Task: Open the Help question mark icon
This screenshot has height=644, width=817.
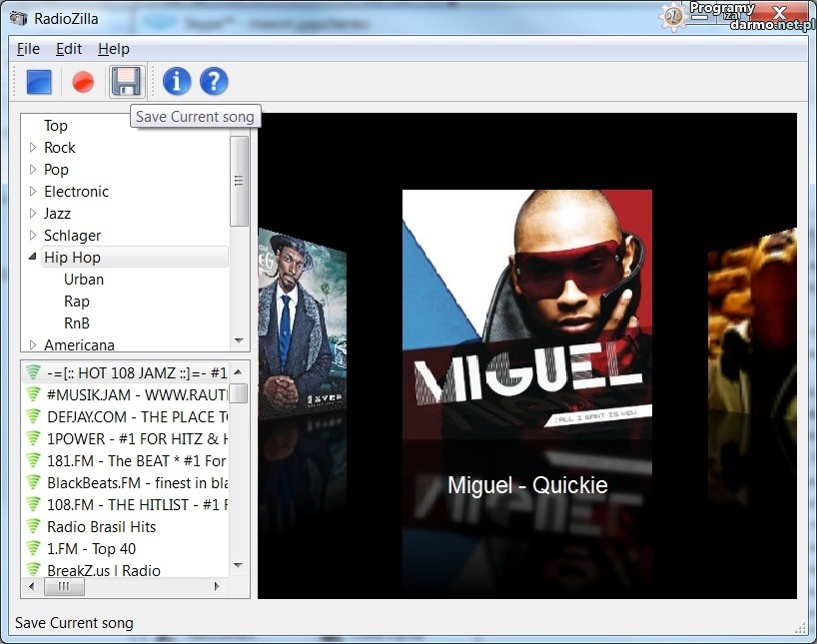Action: (x=214, y=82)
